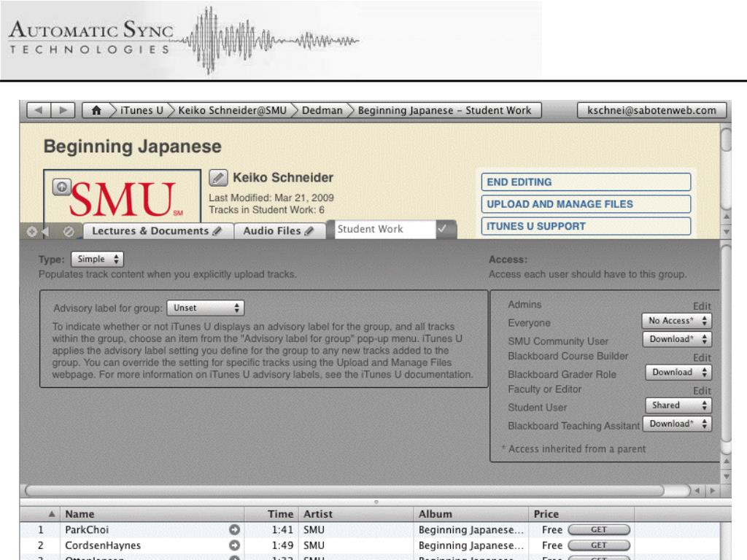Click the 1:41 time value
Viewport: 747px width, 560px height.
click(282, 529)
